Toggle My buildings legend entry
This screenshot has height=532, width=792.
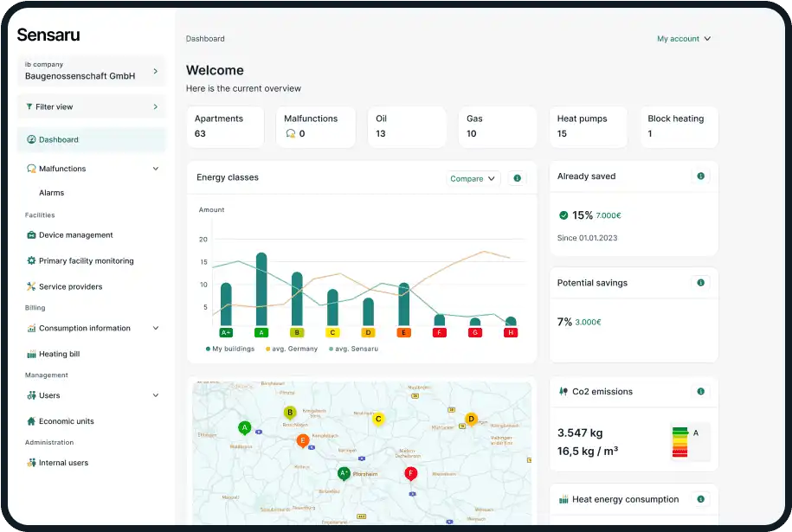230,349
